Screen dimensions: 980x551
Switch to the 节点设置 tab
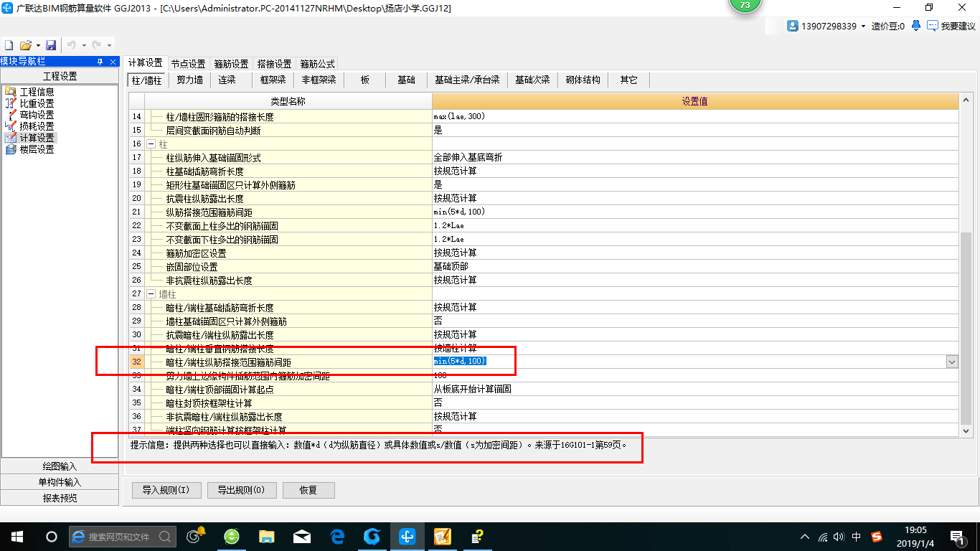click(188, 64)
